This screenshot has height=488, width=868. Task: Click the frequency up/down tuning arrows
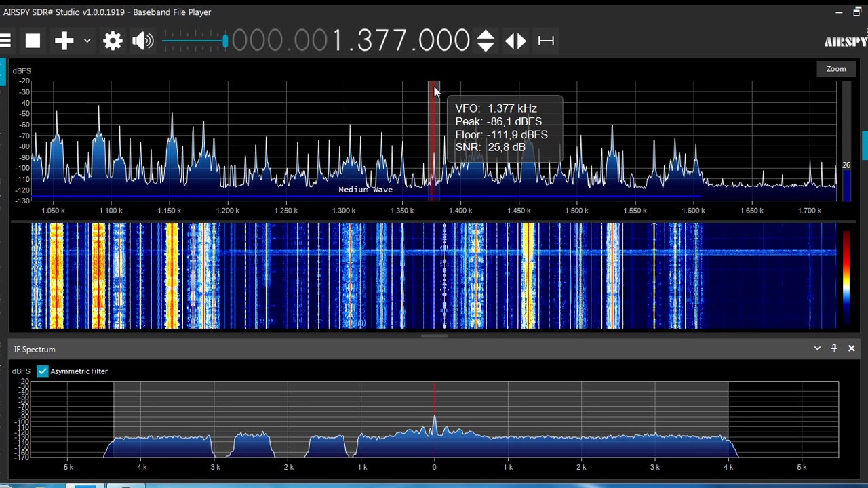click(x=486, y=41)
